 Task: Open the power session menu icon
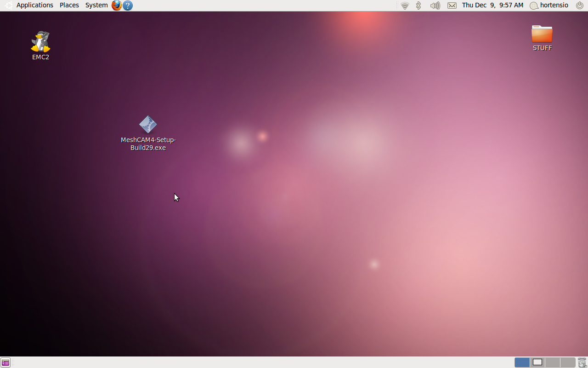click(x=580, y=5)
